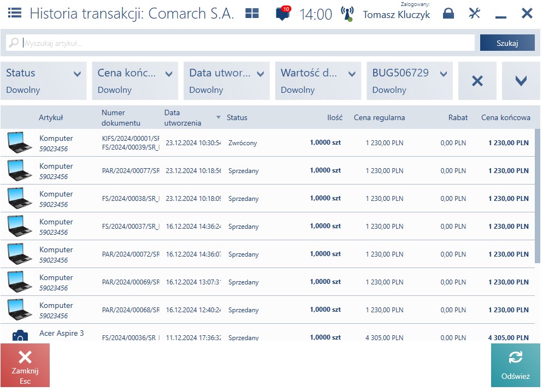543x392 pixels.
Task: Open the Cena końcowa filter dropdown
Action: click(x=135, y=81)
